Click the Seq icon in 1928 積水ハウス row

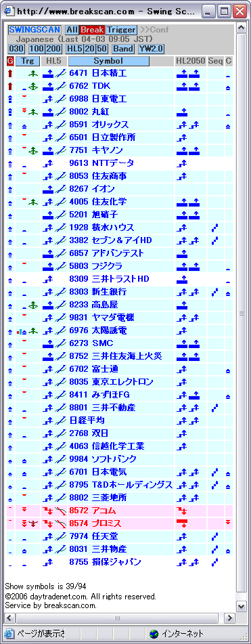[214, 228]
